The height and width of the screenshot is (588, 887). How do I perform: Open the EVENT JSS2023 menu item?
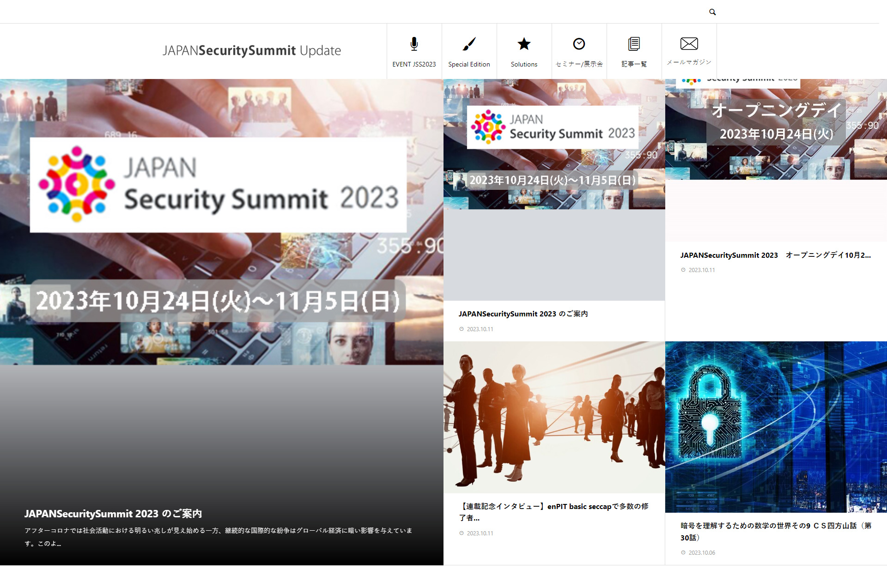coord(413,64)
